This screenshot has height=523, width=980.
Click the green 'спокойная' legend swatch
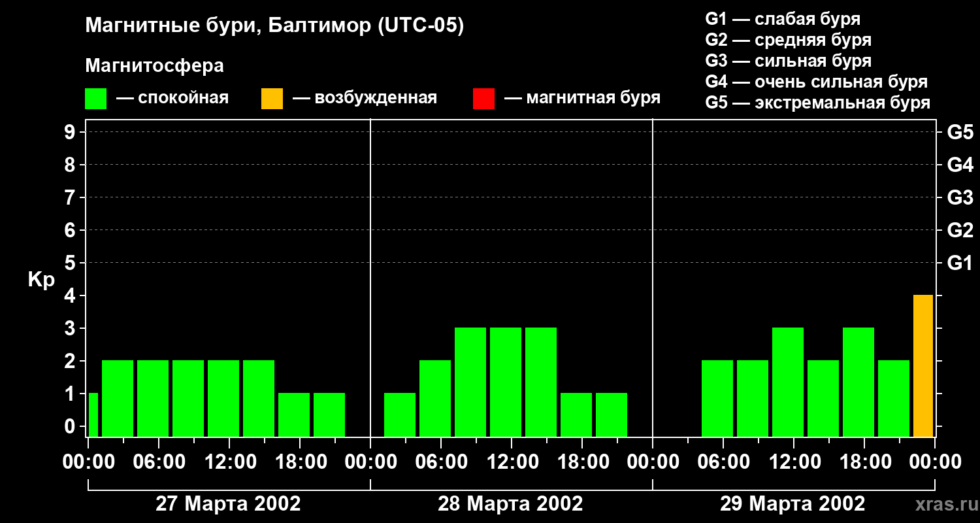(95, 99)
